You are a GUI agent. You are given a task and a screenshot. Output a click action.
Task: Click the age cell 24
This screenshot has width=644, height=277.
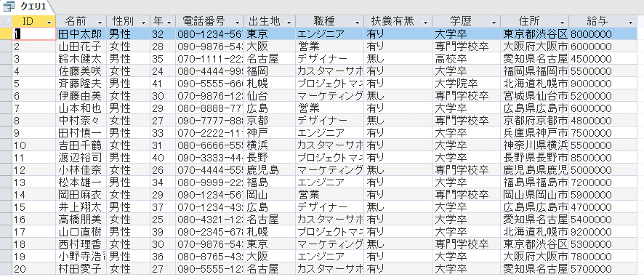point(162,71)
